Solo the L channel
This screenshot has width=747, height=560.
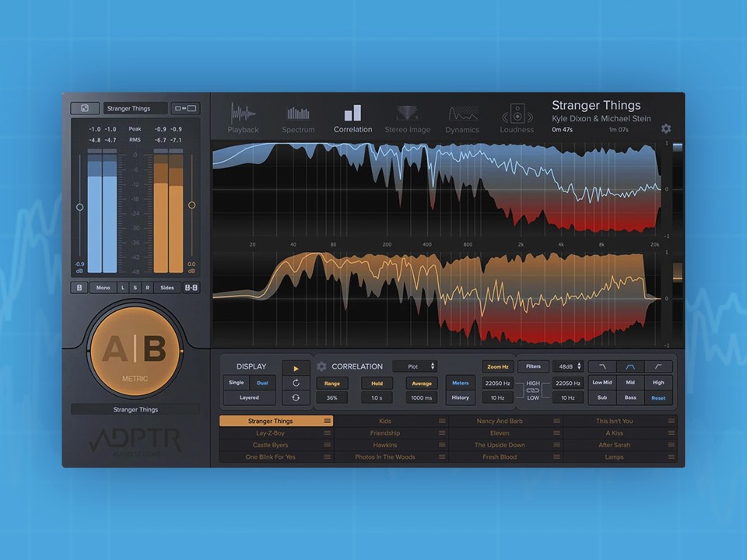[x=123, y=288]
